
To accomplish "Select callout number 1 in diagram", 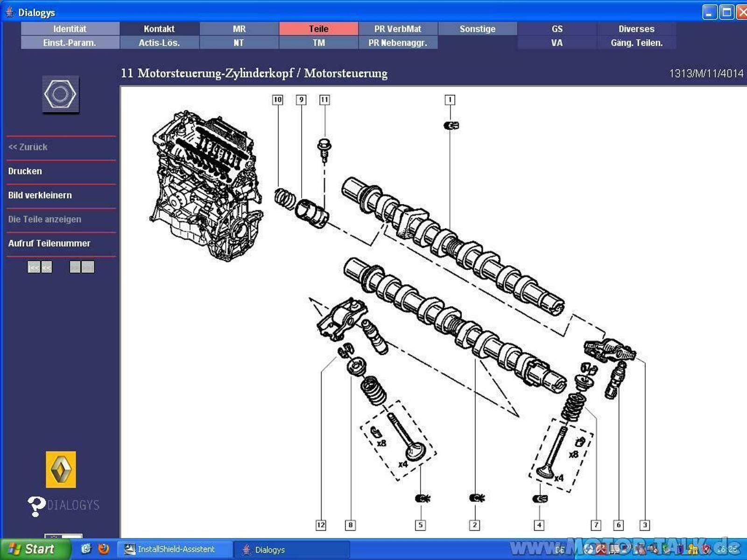I will (450, 99).
